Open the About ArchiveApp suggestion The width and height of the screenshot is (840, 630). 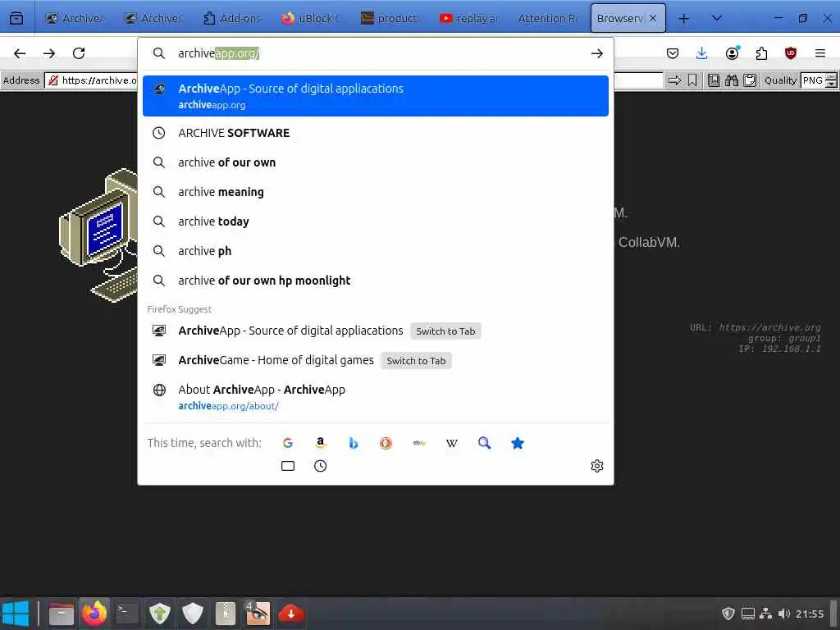(x=376, y=397)
